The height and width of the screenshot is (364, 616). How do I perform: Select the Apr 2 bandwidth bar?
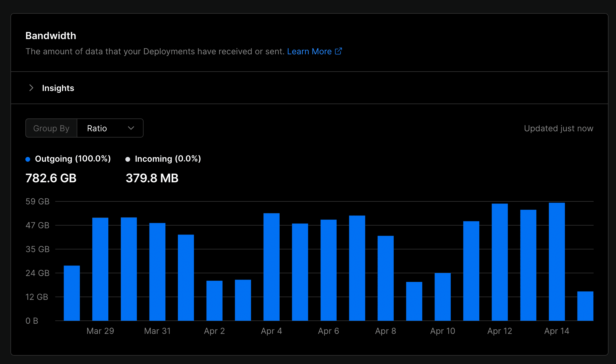[214, 300]
